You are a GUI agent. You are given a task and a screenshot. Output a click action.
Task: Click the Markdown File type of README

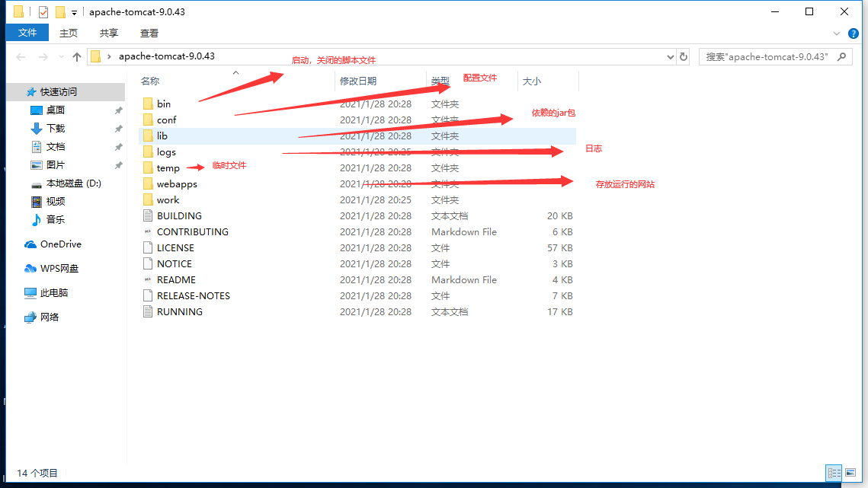click(x=464, y=280)
